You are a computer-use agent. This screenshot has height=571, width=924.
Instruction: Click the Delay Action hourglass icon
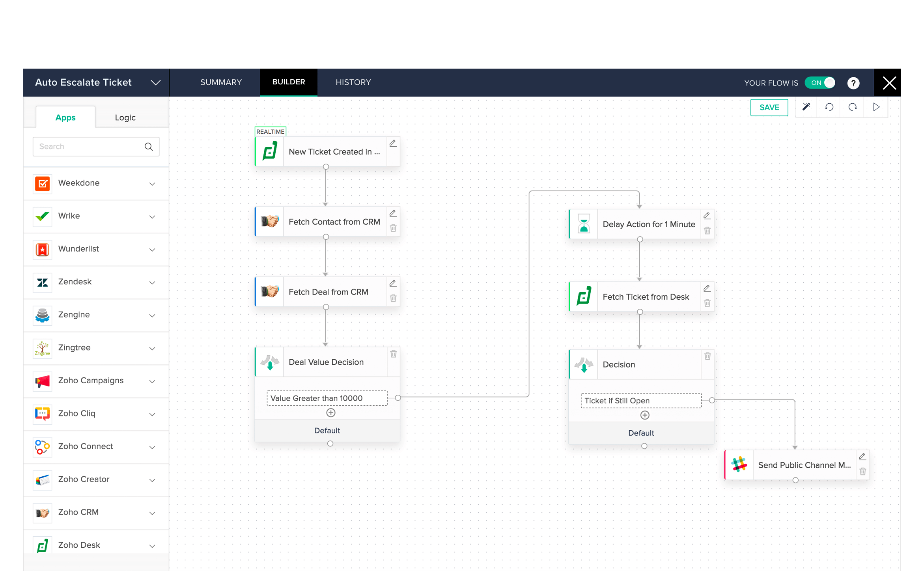[583, 224]
